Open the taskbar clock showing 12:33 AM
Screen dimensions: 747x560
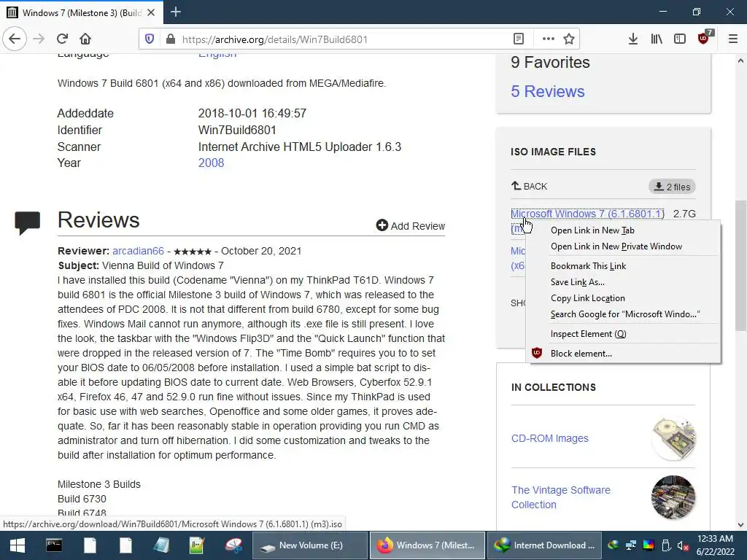(715, 545)
